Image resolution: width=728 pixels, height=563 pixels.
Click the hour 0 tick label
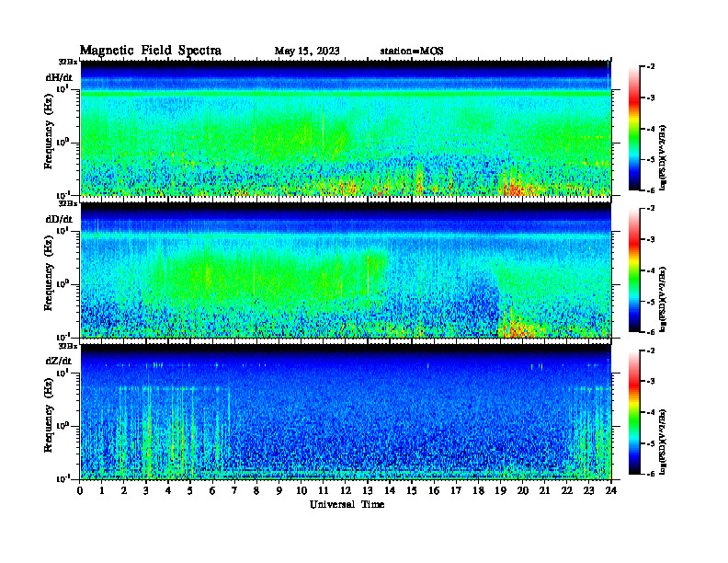point(80,491)
